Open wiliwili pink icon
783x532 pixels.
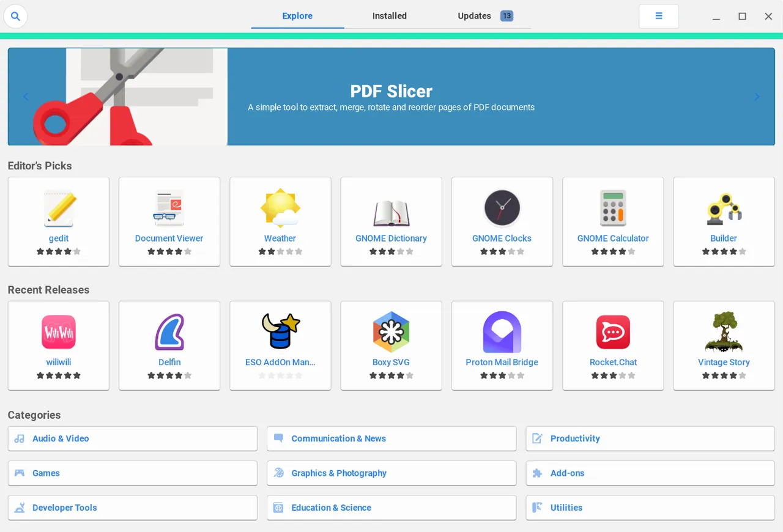(x=59, y=332)
